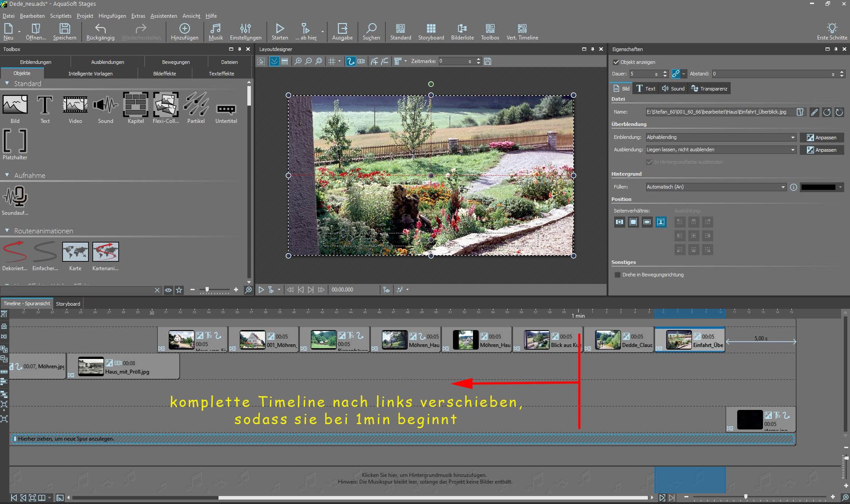Select the Partikel object in Toolbox
Screen dimensions: 850x504
coord(196,105)
